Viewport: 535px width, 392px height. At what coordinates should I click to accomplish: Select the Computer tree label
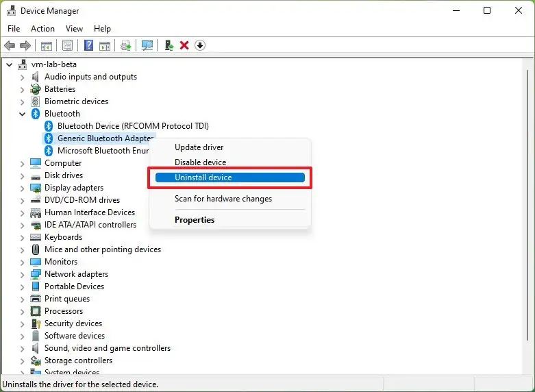(x=63, y=163)
